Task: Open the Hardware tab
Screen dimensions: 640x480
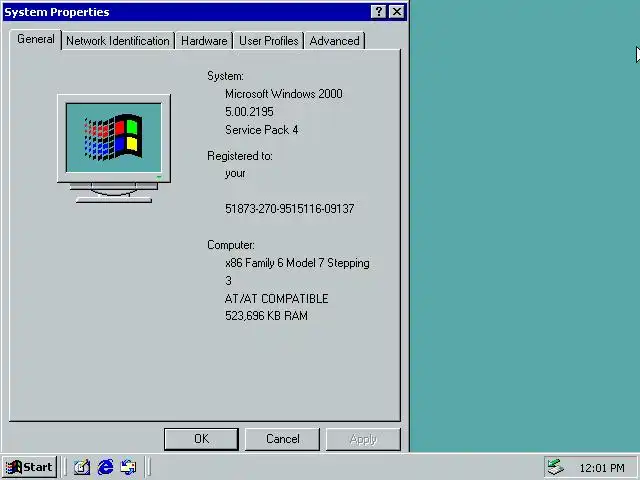Action: 204,41
